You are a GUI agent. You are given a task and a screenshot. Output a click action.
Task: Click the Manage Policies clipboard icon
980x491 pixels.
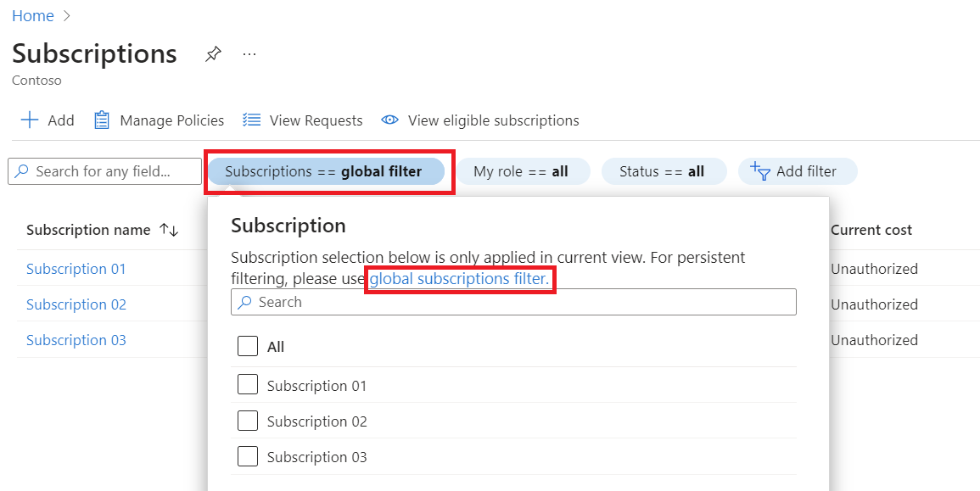pyautogui.click(x=102, y=120)
